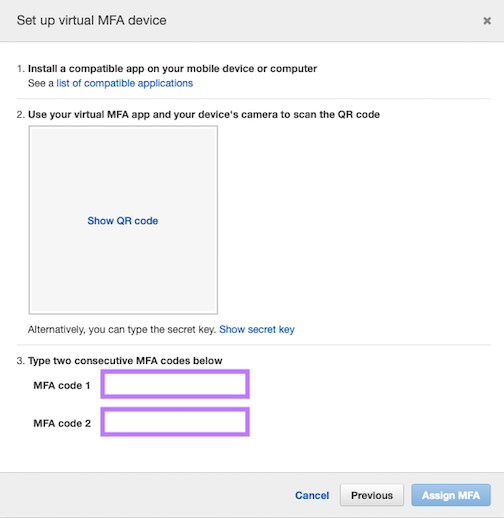Close the virtual MFA device dialog
The width and height of the screenshot is (504, 518).
coord(487,21)
